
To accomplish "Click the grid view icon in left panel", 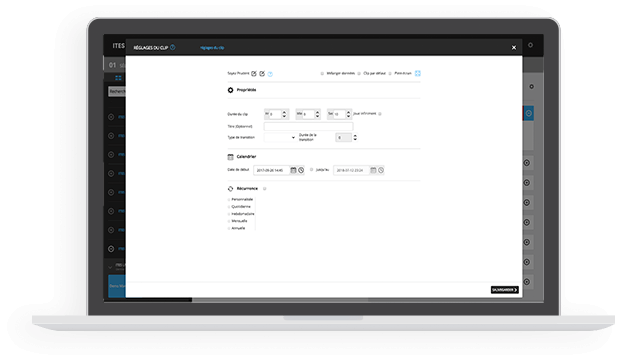I will coord(118,78).
